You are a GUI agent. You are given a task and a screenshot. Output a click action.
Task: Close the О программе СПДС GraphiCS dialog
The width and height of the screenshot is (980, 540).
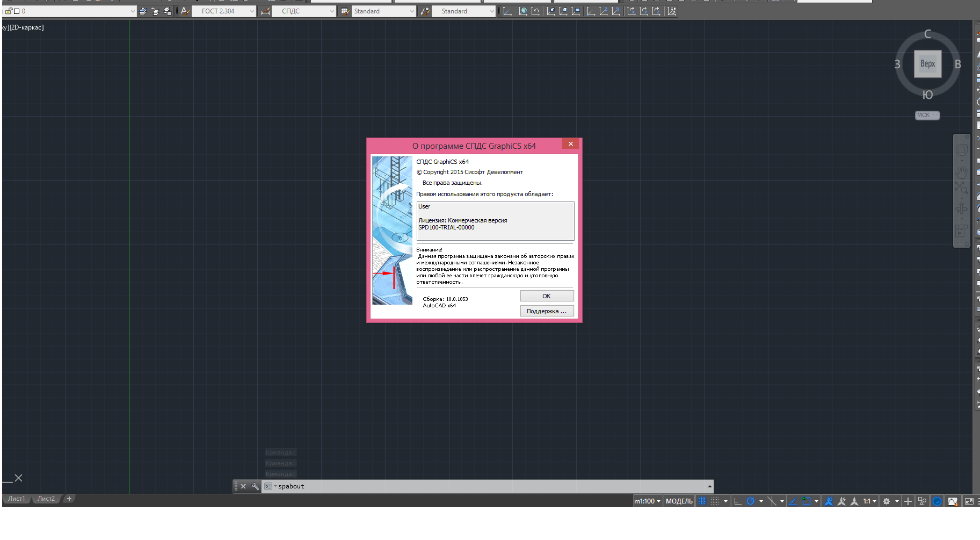point(571,144)
